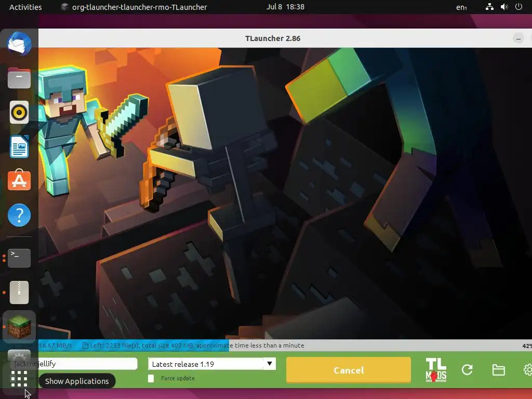
Task: Click the file icon in download status
Action: coord(86,345)
